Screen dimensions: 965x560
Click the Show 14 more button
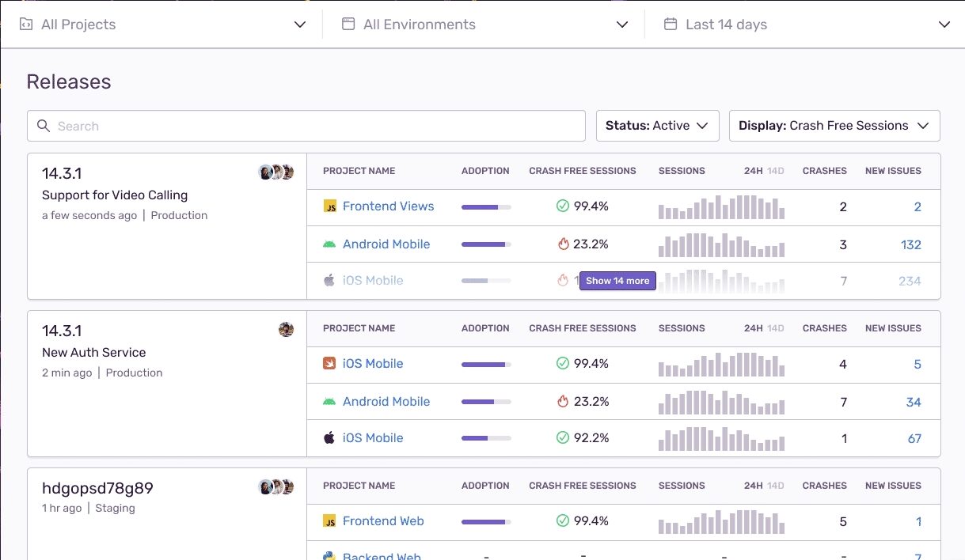tap(617, 281)
